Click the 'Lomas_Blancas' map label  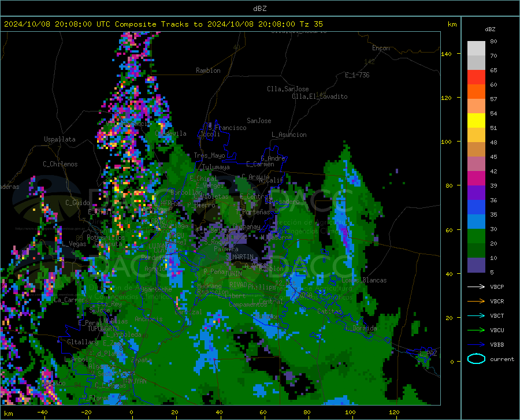click(364, 280)
